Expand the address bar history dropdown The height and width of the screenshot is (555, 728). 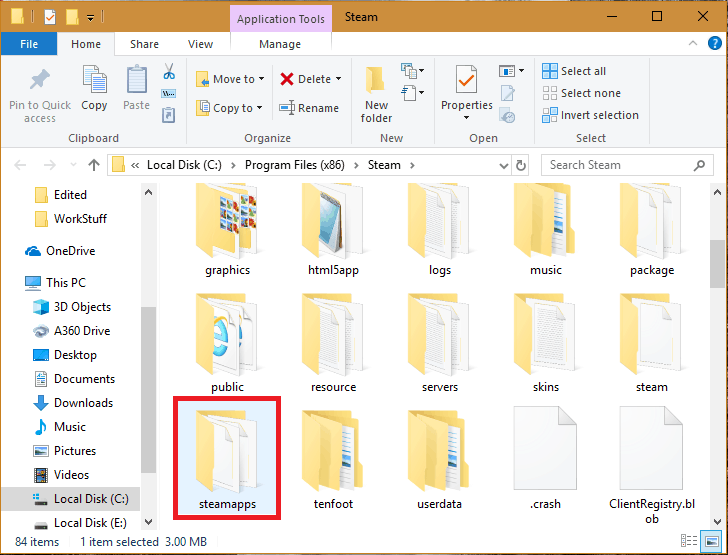pyautogui.click(x=503, y=165)
